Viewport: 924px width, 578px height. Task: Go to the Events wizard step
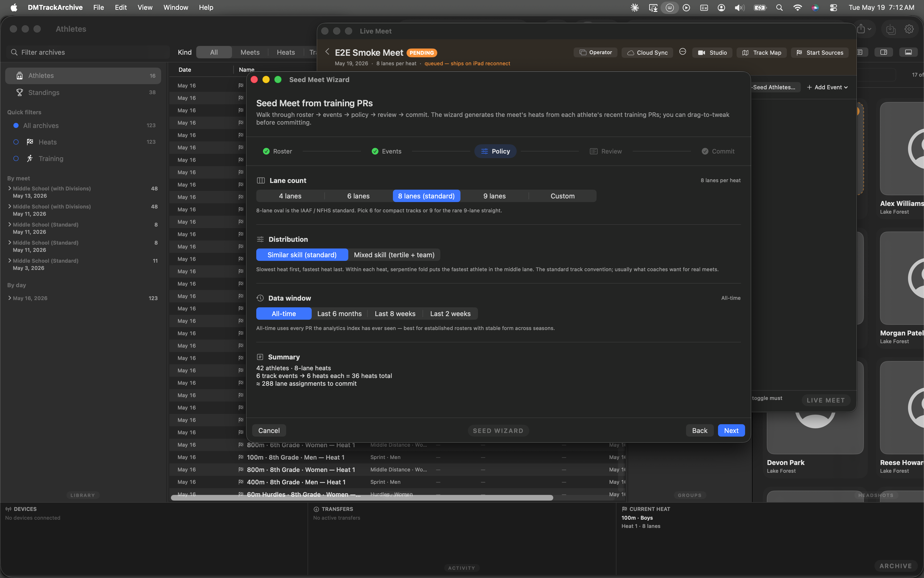[x=386, y=151]
